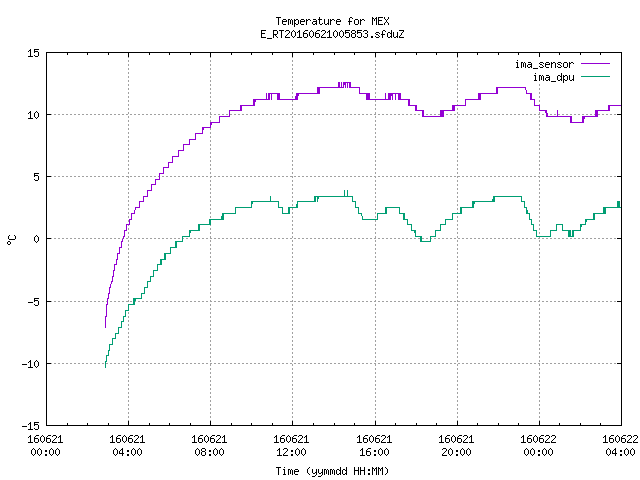640x480 pixels.
Task: Click the x-axis tick label 160621 12:00
Action: click(x=291, y=446)
